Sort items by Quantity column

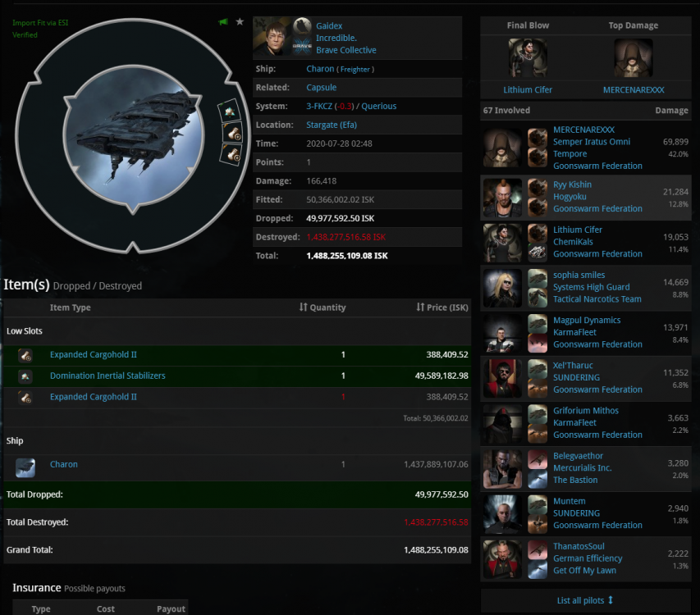click(323, 307)
